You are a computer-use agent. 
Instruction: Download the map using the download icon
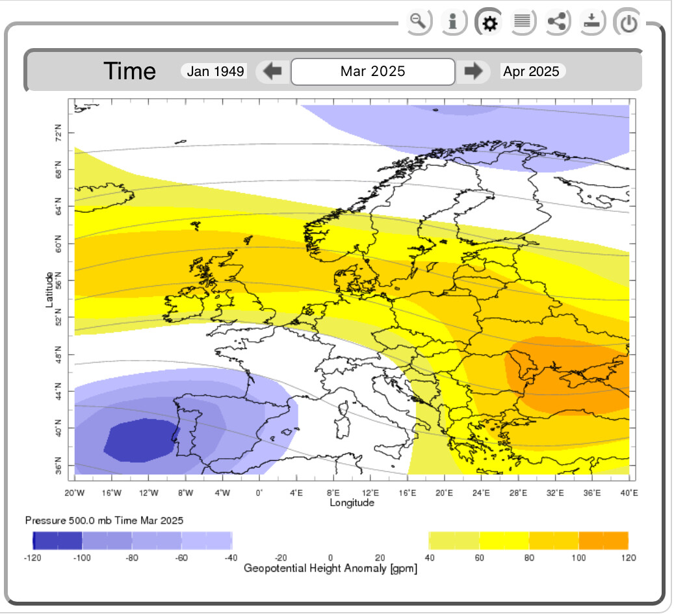pyautogui.click(x=592, y=21)
